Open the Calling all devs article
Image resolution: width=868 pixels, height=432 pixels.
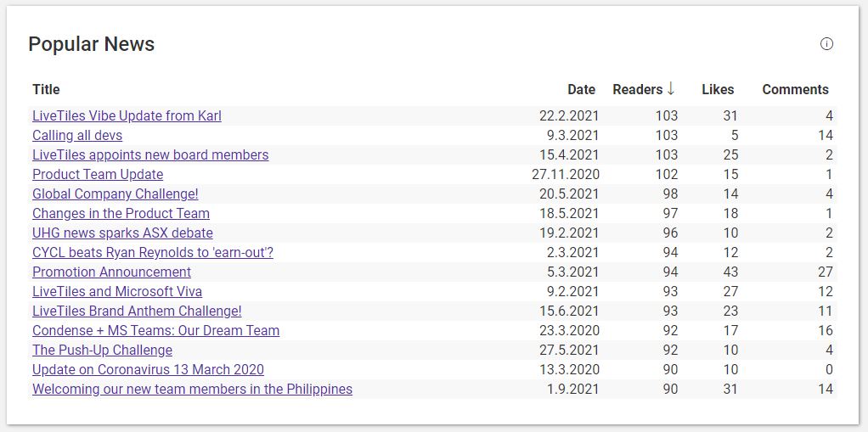tap(77, 136)
